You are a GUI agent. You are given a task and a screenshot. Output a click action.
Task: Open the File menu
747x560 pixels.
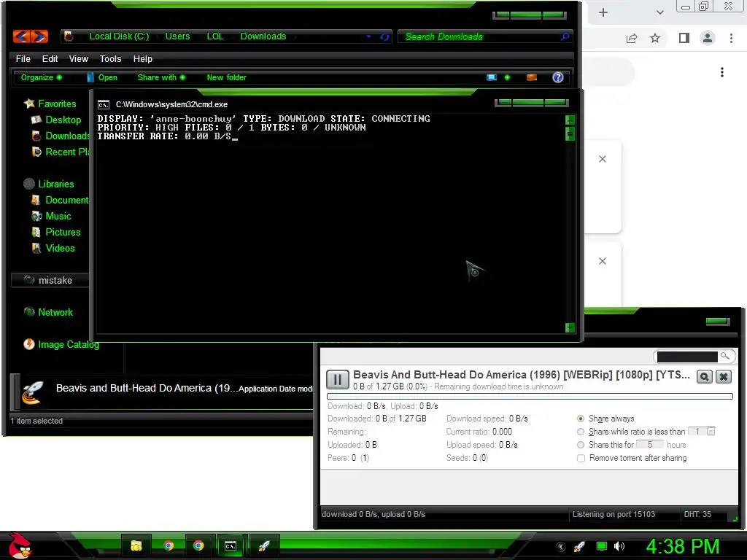pyautogui.click(x=23, y=58)
